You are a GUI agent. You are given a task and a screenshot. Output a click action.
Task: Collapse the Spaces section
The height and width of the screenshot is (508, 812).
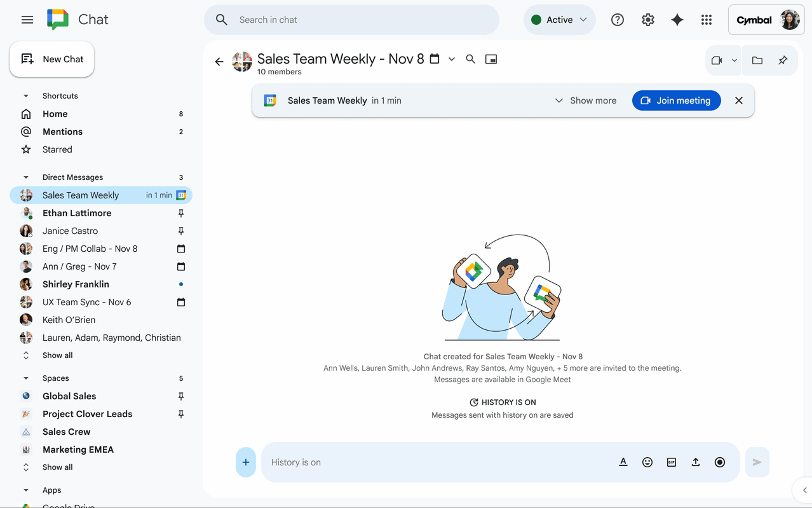(25, 378)
